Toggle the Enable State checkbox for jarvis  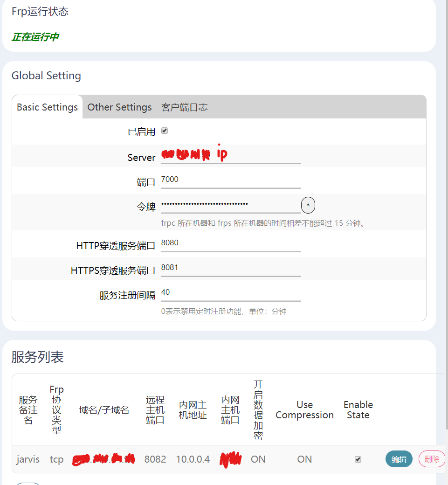(358, 459)
